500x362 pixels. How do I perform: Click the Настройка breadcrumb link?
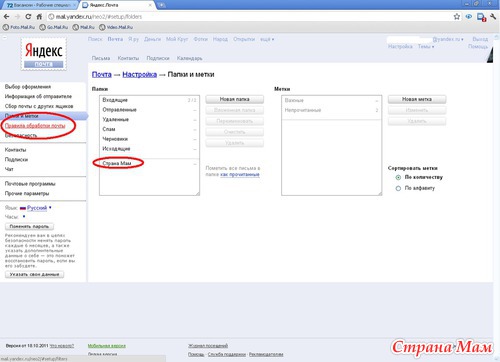tap(139, 74)
